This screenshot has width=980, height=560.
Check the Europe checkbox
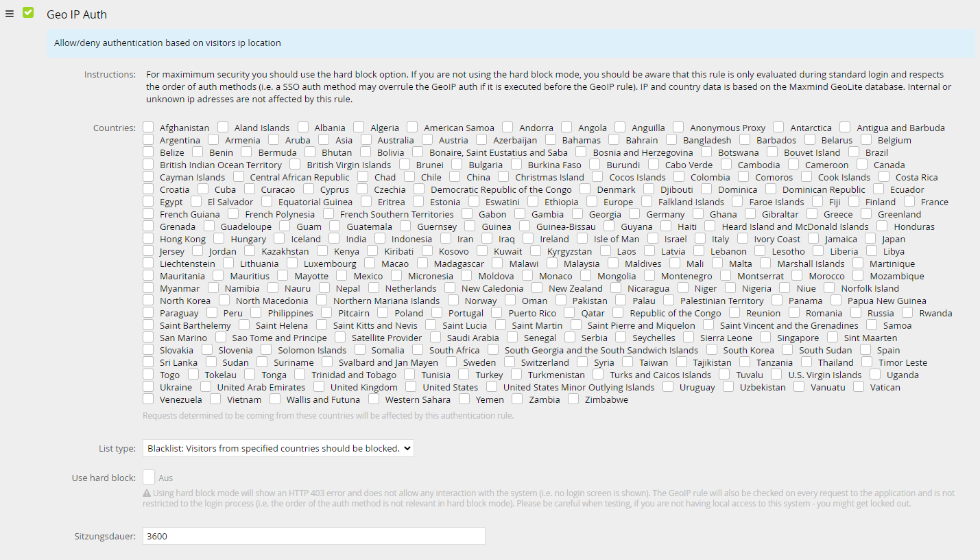coord(592,201)
